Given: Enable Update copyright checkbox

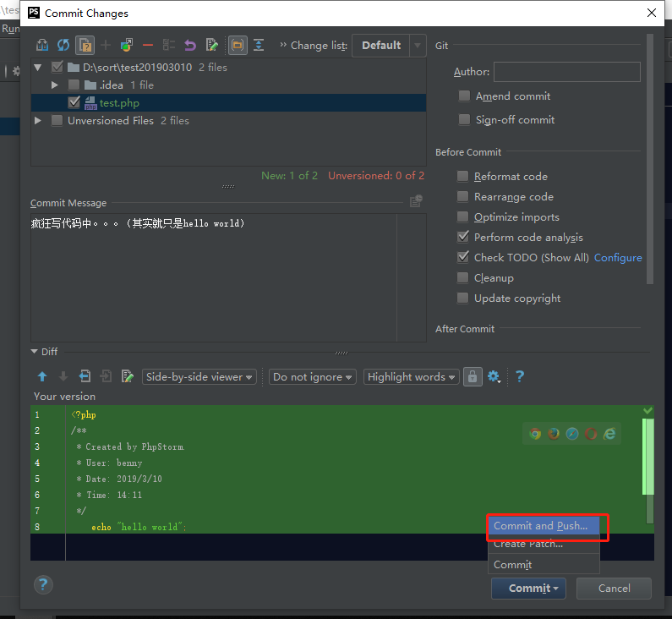Looking at the screenshot, I should click(x=462, y=298).
